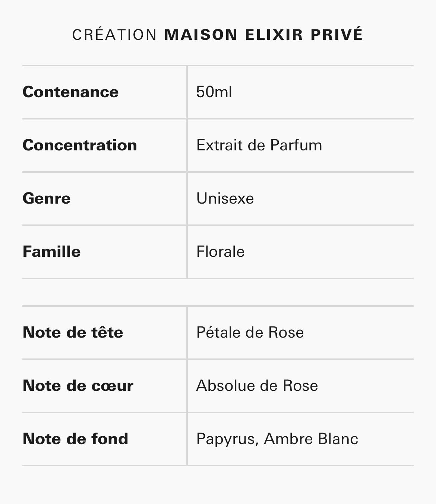Click the Création Maison Elixir Privé heading

click(217, 34)
